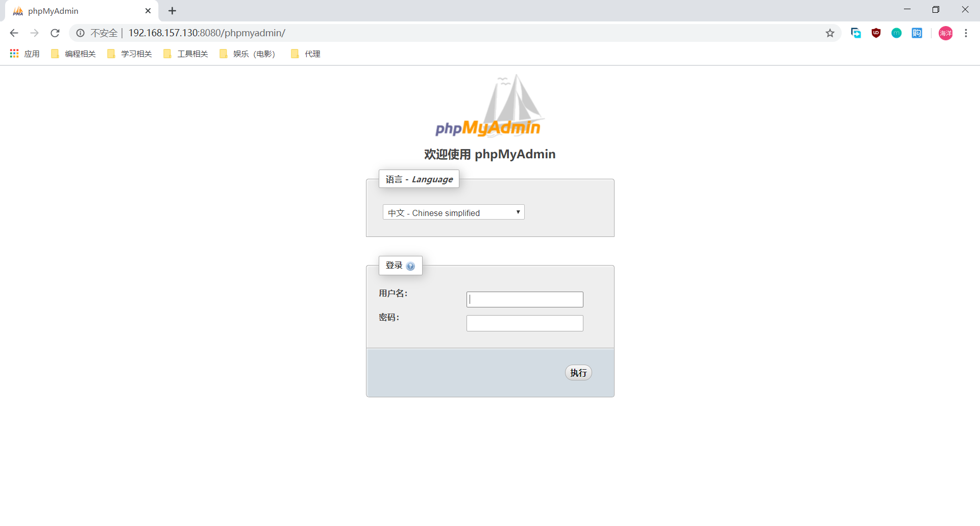Click the browser back arrow
Screen dimensions: 980x526
14,33
